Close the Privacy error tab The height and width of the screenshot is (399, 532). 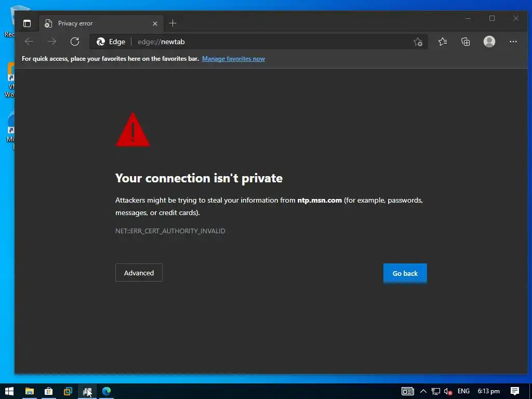155,23
